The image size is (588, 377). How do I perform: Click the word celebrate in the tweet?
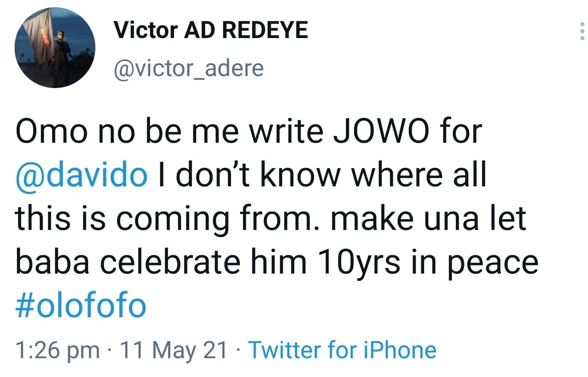point(170,262)
